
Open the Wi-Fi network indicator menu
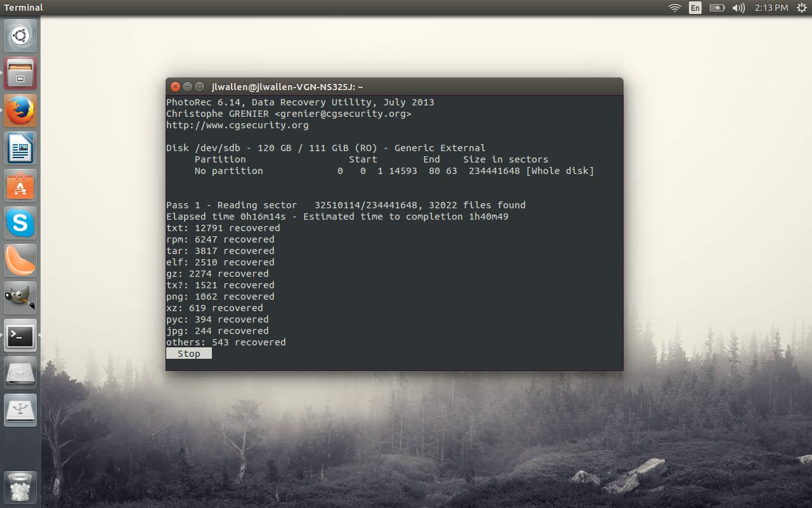coord(675,8)
